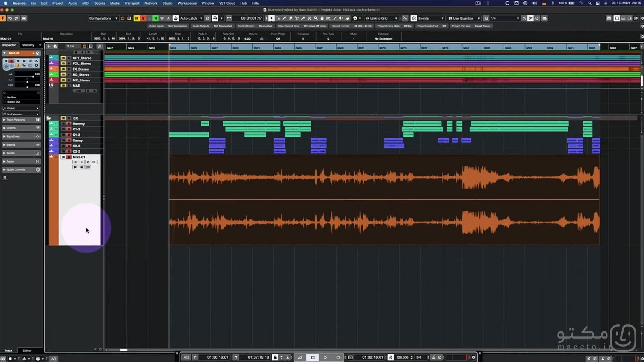This screenshot has width=644, height=362.
Task: Toggle the Cycle loop button
Action: [x=300, y=357]
